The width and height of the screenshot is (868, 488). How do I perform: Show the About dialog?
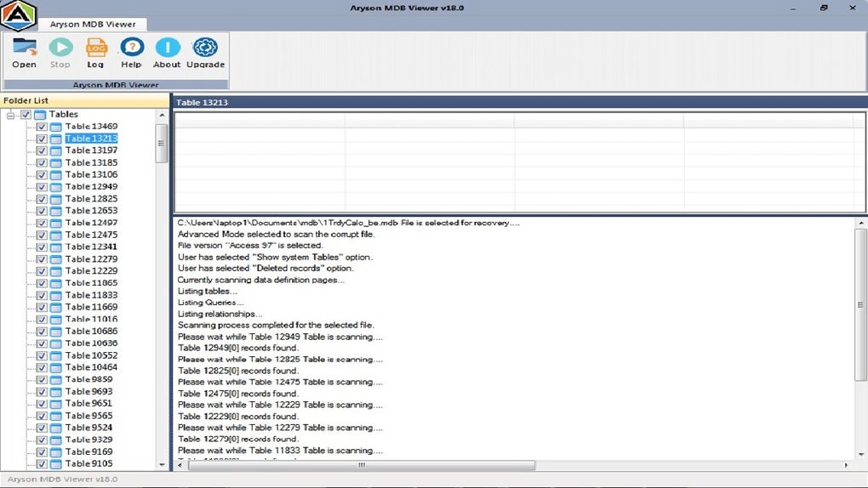[x=167, y=53]
